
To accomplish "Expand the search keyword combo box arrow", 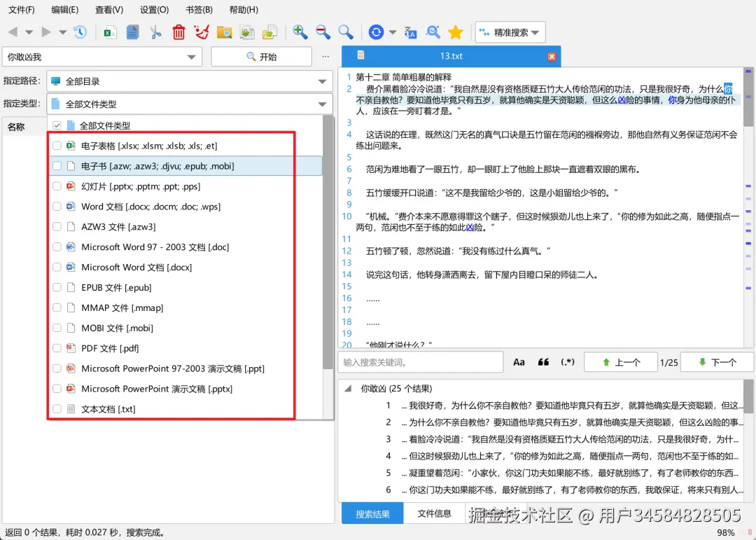I will (x=191, y=57).
